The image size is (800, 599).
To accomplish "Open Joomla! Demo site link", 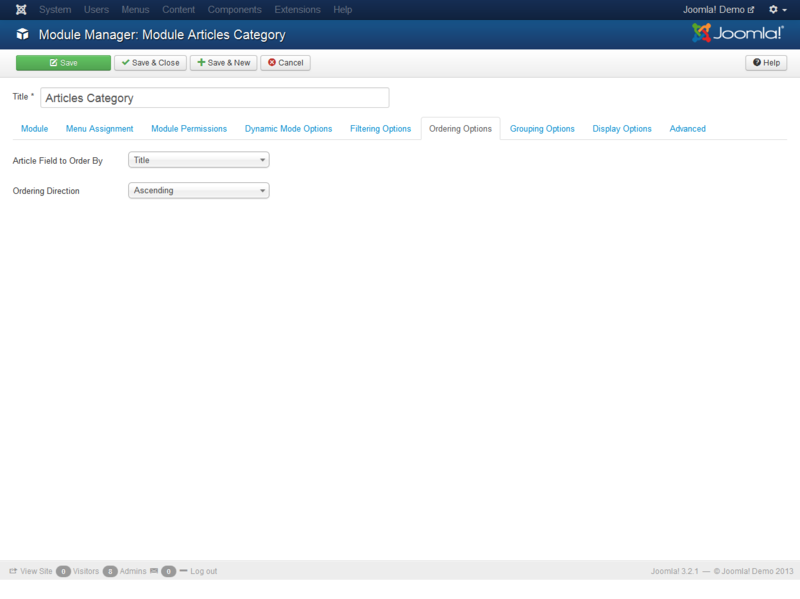I will click(x=718, y=10).
